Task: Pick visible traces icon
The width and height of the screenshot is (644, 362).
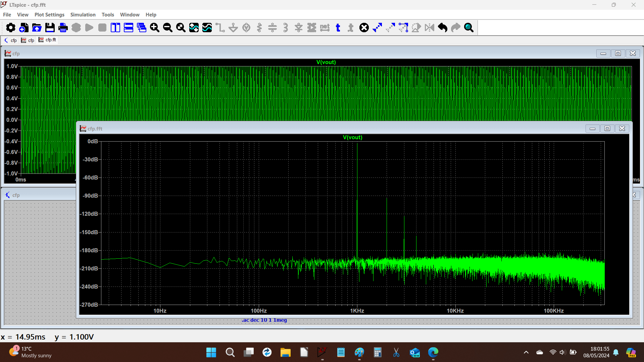Action: pos(207,28)
